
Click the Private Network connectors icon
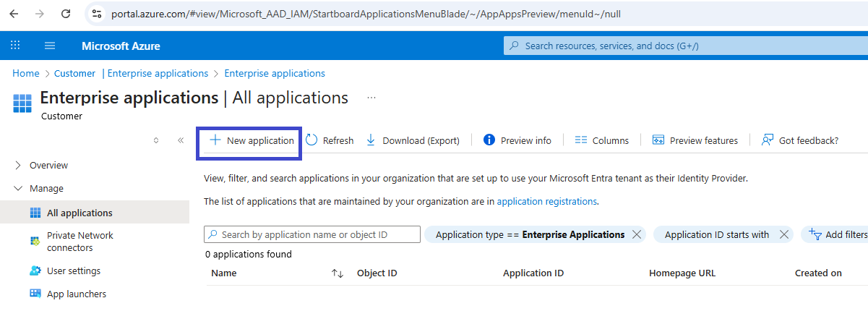coord(35,241)
